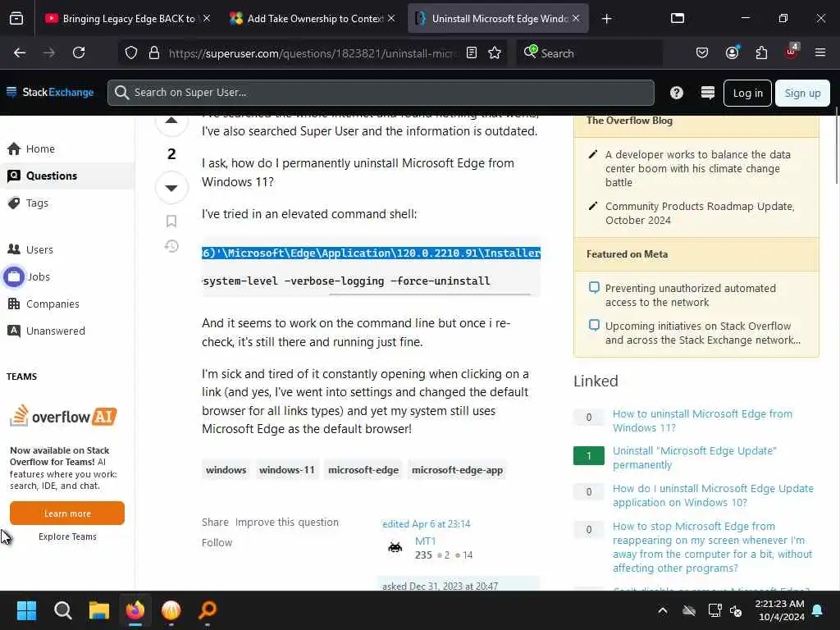
Task: Click Log in button
Action: click(x=747, y=93)
